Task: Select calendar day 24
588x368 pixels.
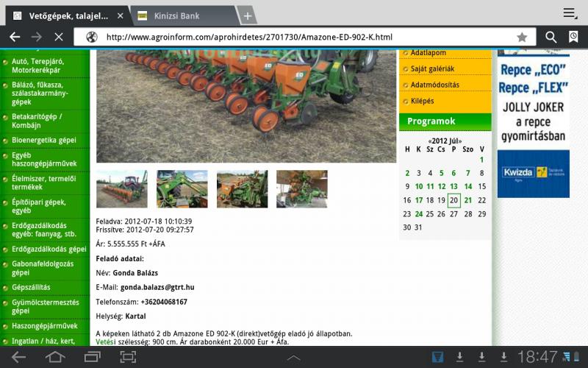Action: coord(419,214)
